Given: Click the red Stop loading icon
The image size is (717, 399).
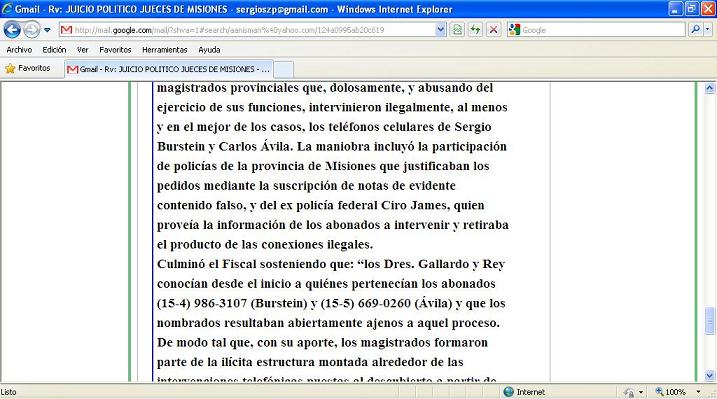Looking at the screenshot, I should point(493,30).
